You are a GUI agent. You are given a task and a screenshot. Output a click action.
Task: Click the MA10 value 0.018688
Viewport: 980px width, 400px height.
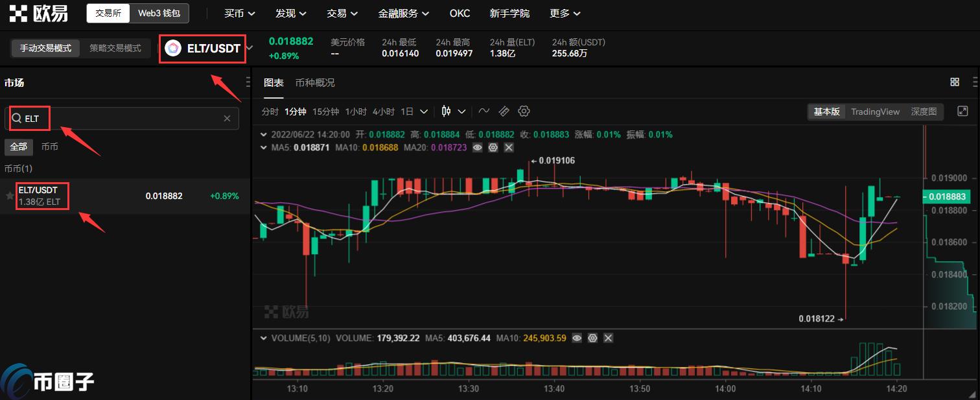tap(380, 148)
